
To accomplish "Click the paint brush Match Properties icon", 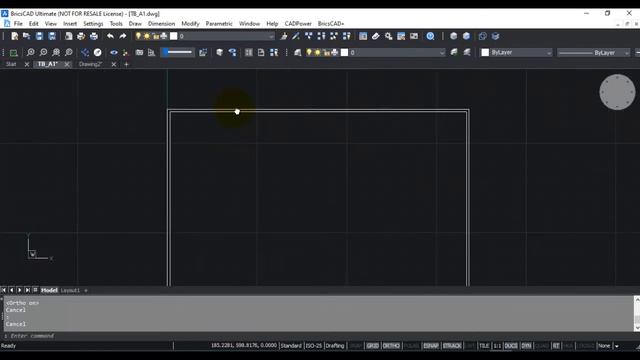I will [283, 36].
